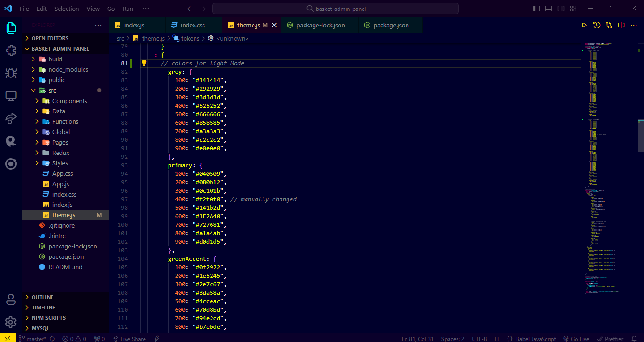Screen dimensions: 644x342
Task: Open changes with the compare icon
Action: (x=609, y=25)
